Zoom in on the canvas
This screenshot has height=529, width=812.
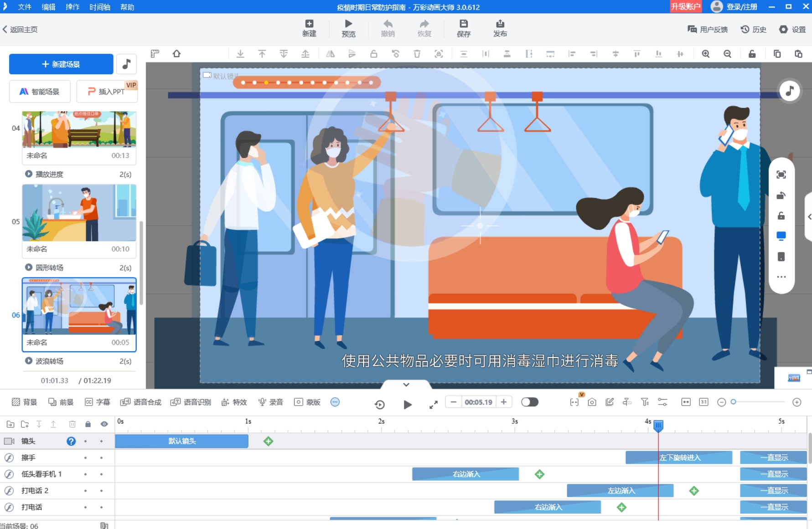tap(706, 54)
